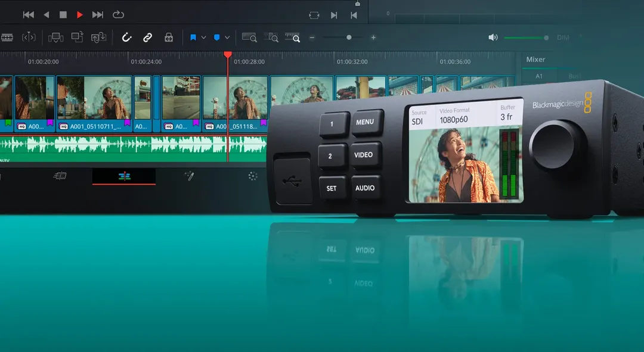This screenshot has height=352, width=644.
Task: Click the 1080p60 Video Format readout
Action: [x=453, y=120]
